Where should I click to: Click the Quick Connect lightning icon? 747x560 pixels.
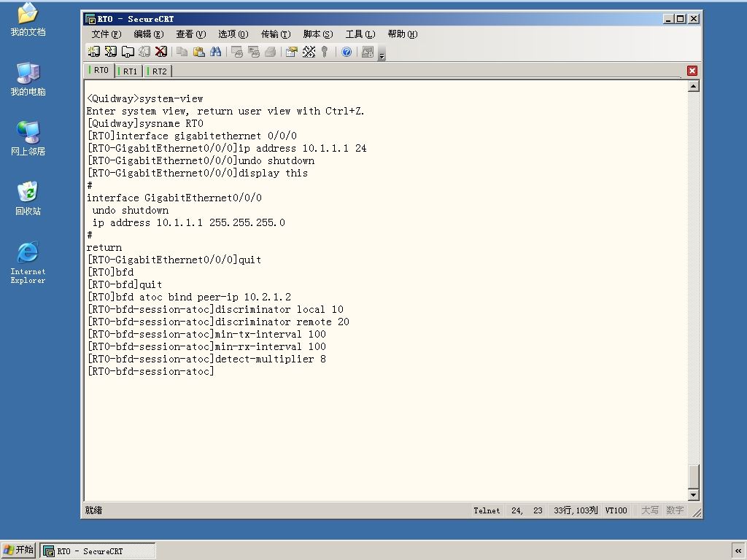point(111,52)
